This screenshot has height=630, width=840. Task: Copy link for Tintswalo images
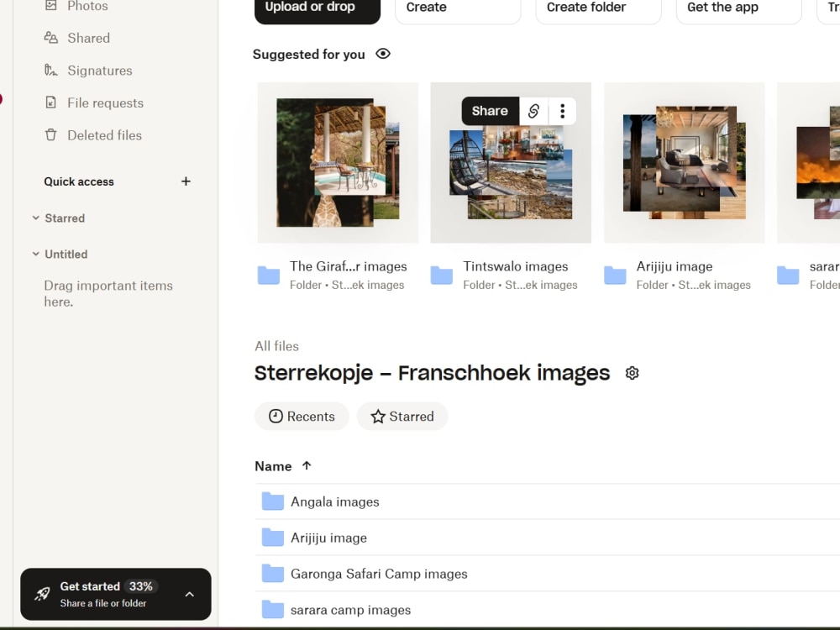pyautogui.click(x=533, y=111)
